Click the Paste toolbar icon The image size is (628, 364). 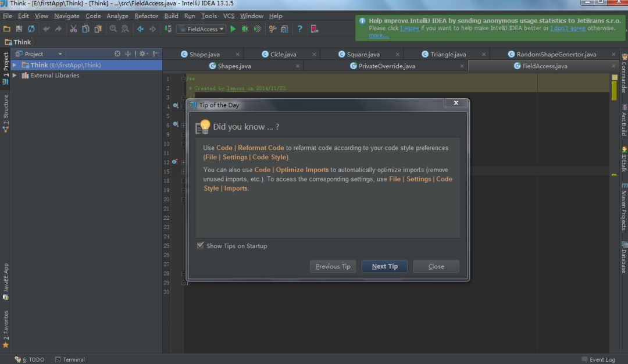click(98, 29)
